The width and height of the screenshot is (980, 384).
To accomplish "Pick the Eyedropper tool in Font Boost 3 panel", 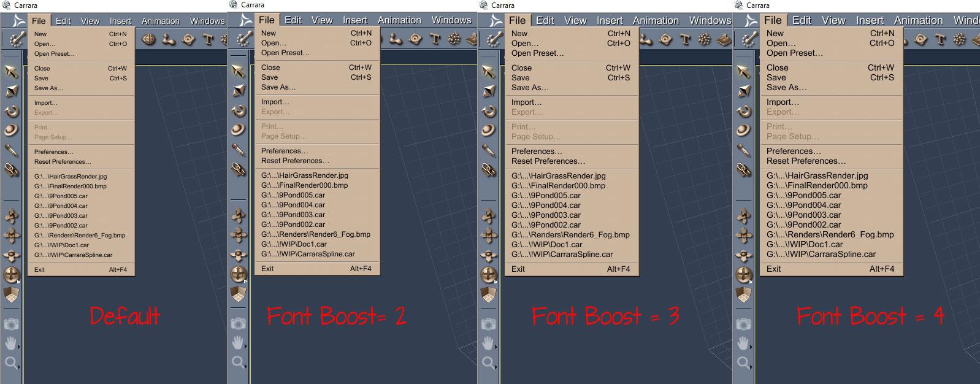I will coord(489,150).
